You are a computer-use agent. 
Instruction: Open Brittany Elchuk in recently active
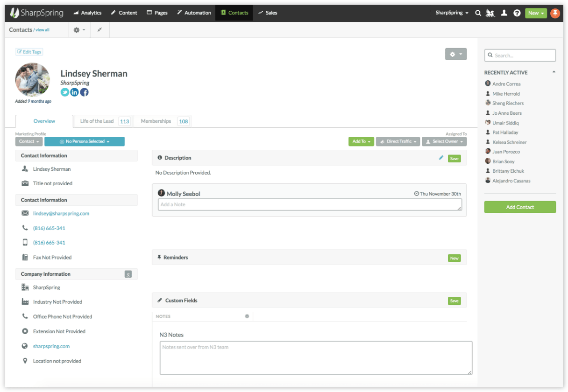[508, 171]
